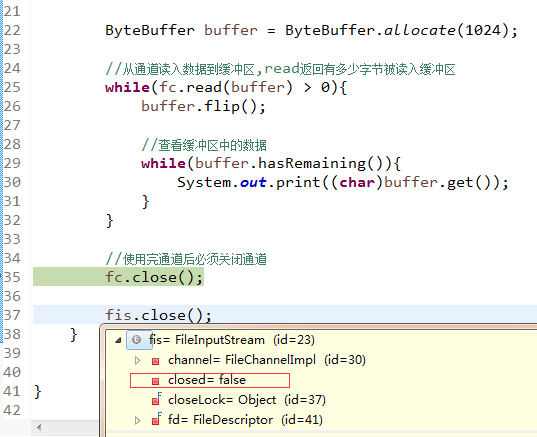The image size is (537, 437).
Task: Click the final field icon beside closeLock
Action: point(157,400)
